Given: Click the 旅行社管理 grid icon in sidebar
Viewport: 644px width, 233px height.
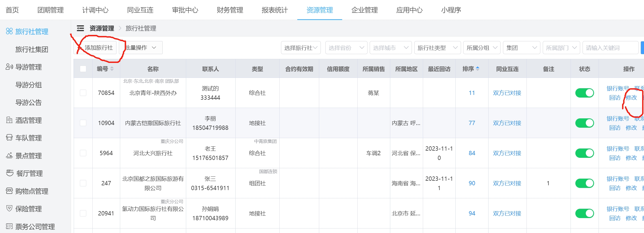Looking at the screenshot, I should coord(9,31).
